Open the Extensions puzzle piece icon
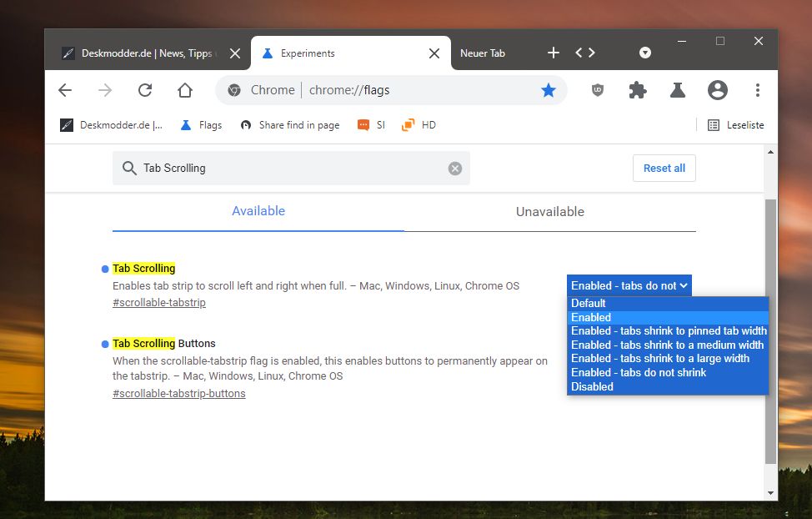 (638, 90)
